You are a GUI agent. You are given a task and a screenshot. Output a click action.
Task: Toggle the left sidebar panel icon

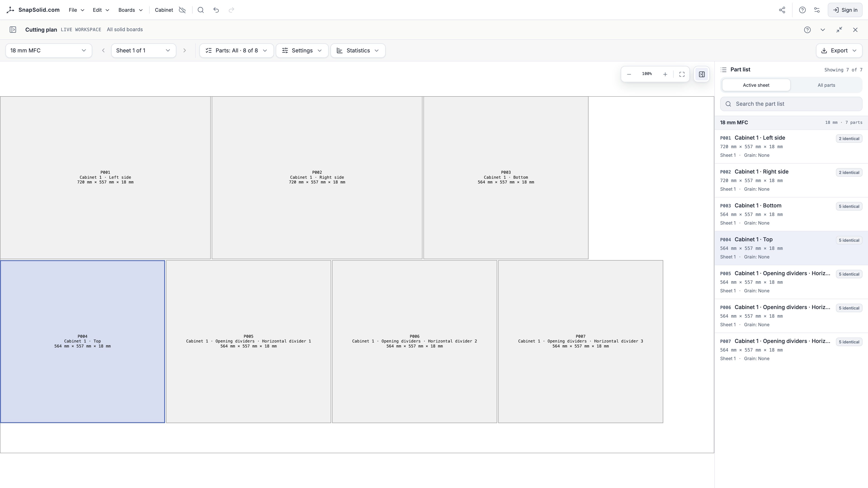click(13, 30)
